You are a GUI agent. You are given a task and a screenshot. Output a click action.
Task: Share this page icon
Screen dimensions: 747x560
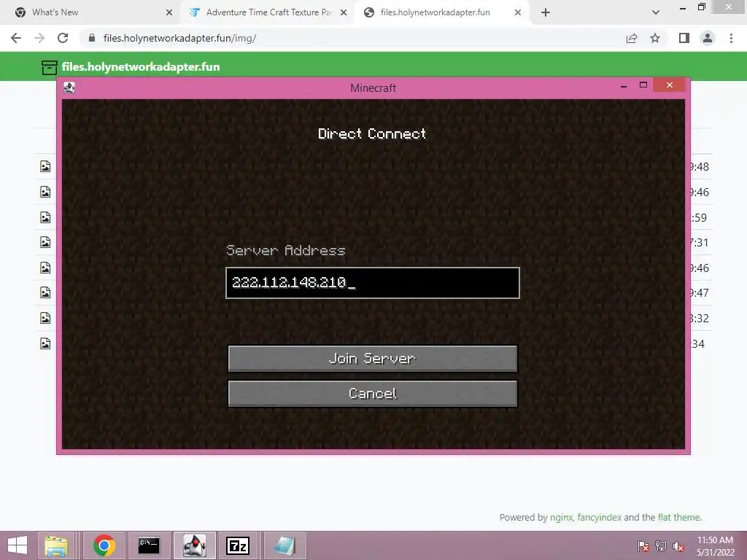pos(632,38)
